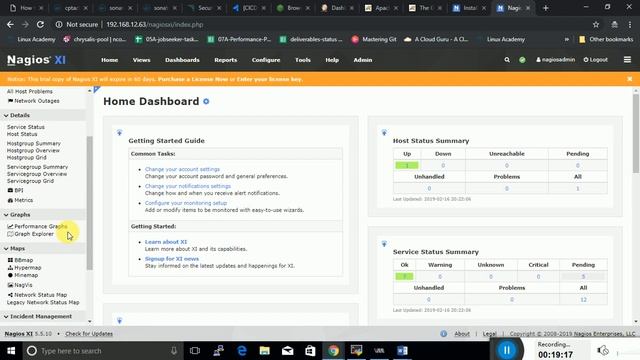Open the Home menu
The width and height of the screenshot is (640, 360).
pyautogui.click(x=109, y=60)
